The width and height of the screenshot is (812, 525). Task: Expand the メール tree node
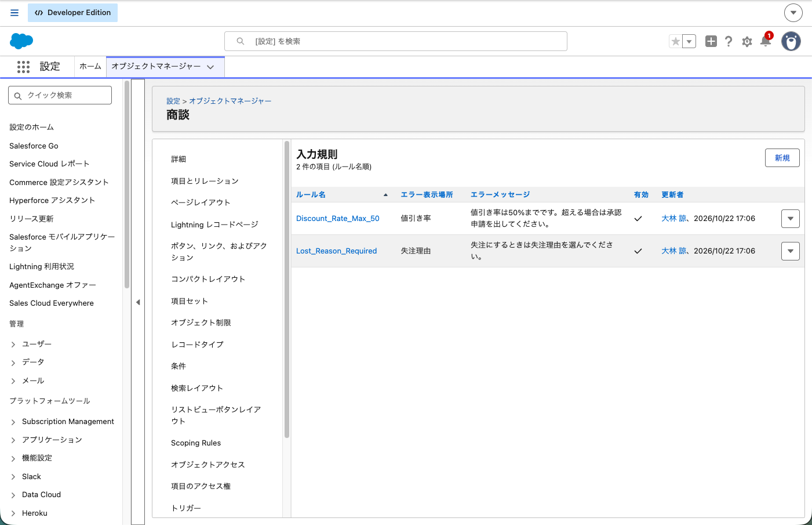(x=13, y=381)
